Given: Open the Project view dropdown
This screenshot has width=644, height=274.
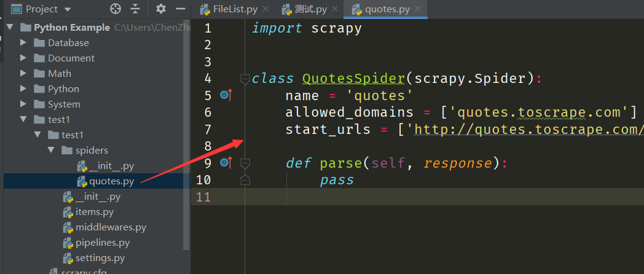Looking at the screenshot, I should coord(67,9).
